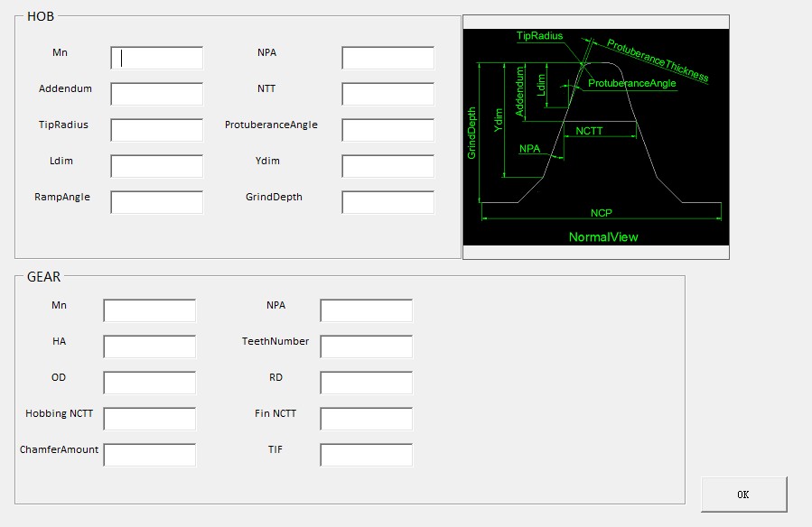Activate the GrindDepth input field
Image resolution: width=812 pixels, height=527 pixels.
[387, 202]
